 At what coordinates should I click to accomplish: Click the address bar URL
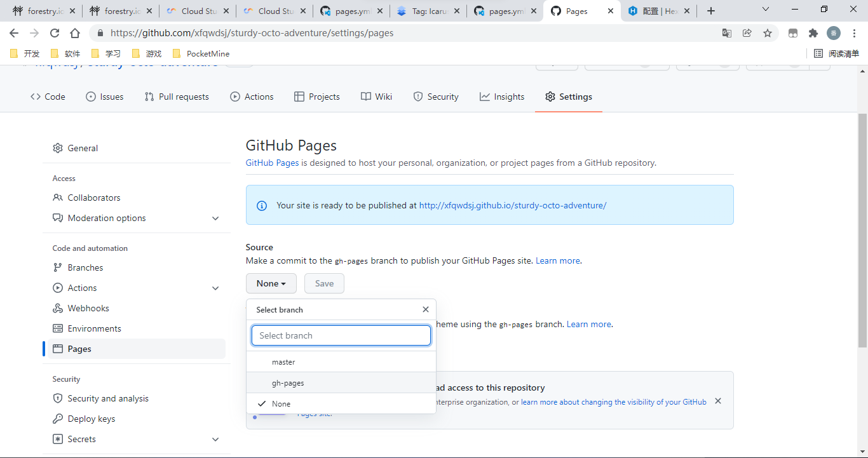pos(252,33)
